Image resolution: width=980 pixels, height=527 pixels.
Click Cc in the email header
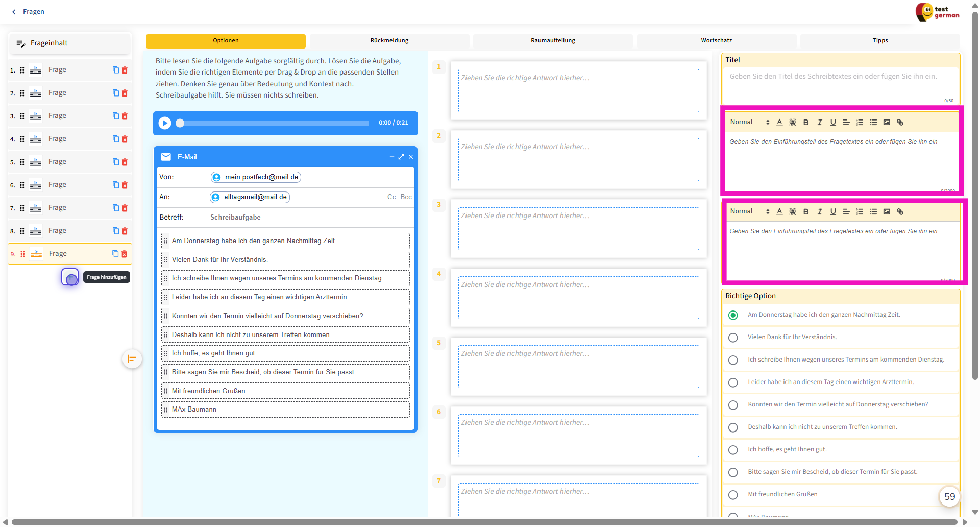391,197
